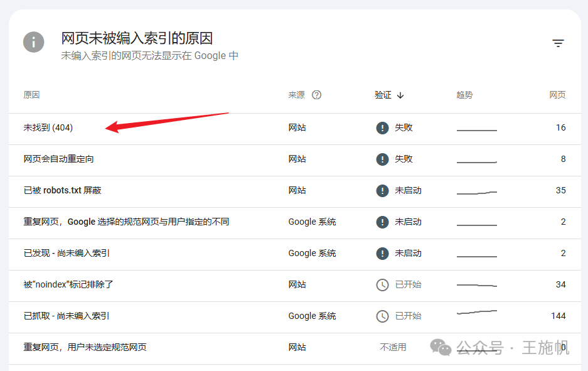Click trend sparkline in 被"noindex"标记排除了 row
The image size is (588, 371).
point(477,286)
